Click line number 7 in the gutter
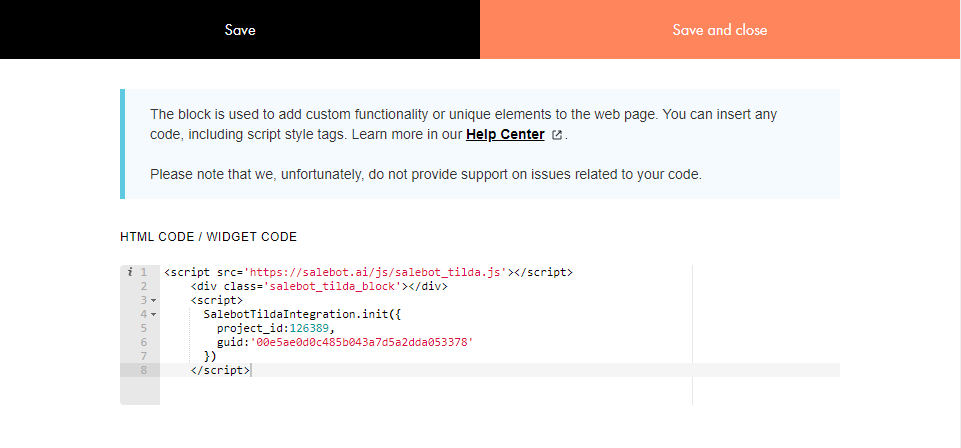Viewport: 961px width, 448px height. point(144,356)
